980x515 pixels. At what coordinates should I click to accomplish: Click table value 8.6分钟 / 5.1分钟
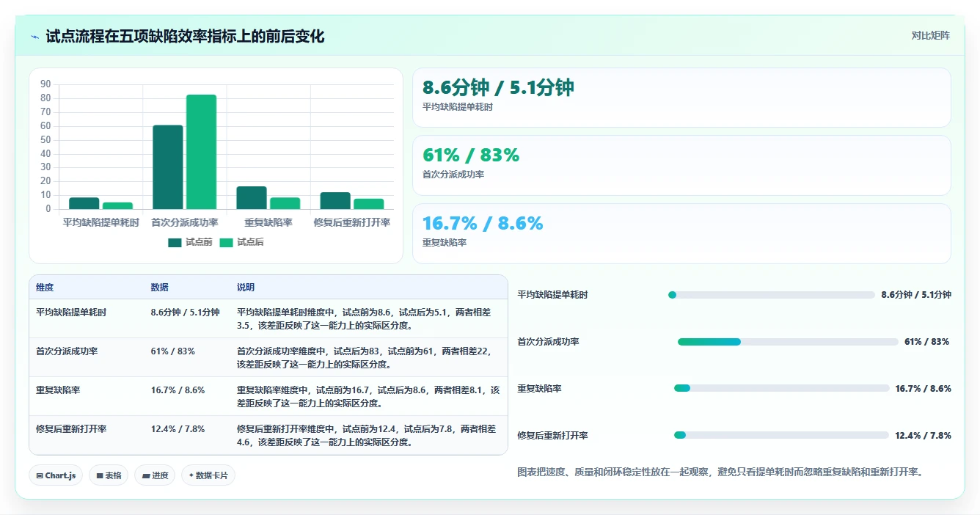(185, 313)
